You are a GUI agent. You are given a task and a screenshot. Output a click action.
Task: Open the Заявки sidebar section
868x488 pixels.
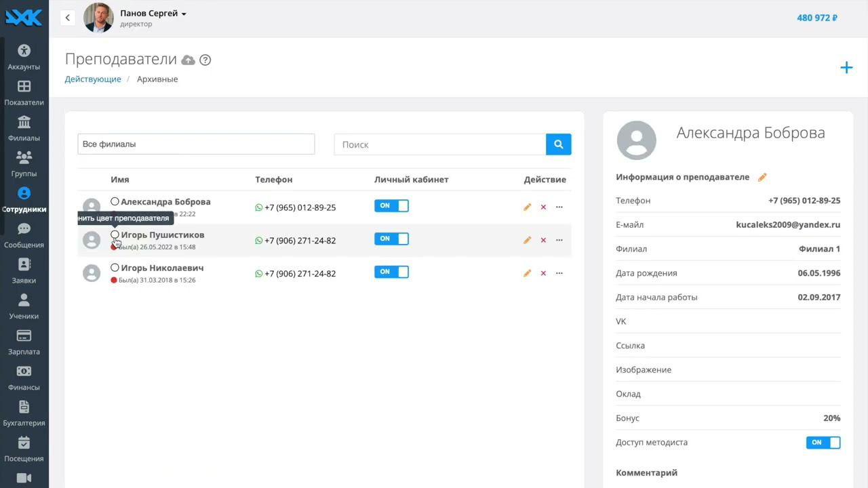coord(24,271)
